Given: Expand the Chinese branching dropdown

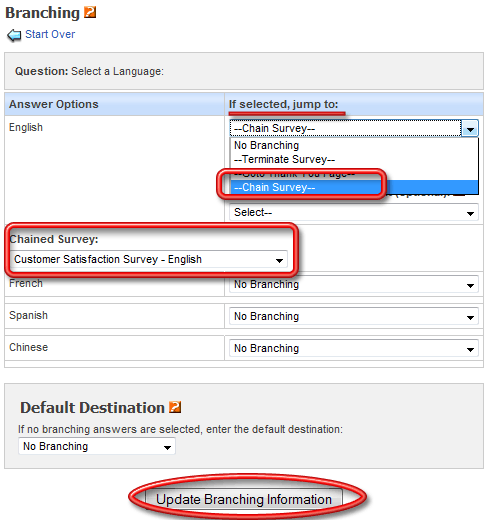Looking at the screenshot, I should pyautogui.click(x=354, y=348).
